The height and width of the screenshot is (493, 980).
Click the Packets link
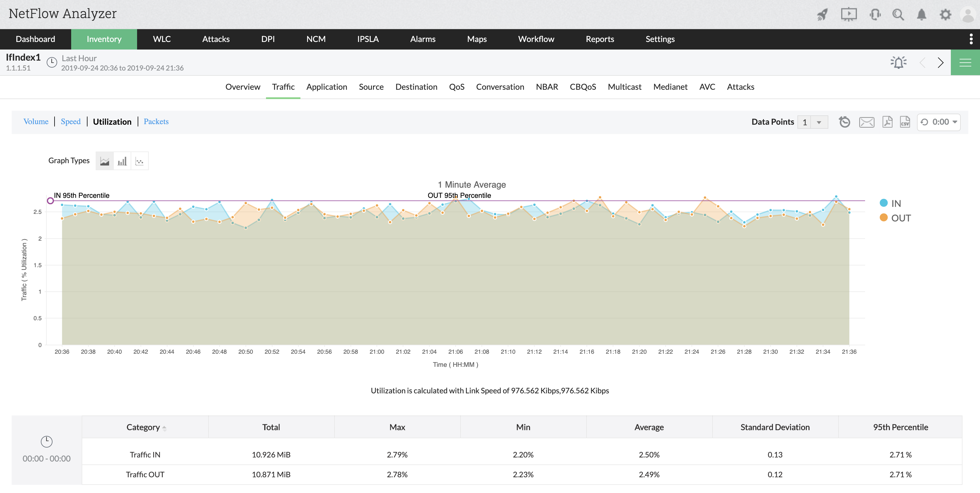[156, 122]
